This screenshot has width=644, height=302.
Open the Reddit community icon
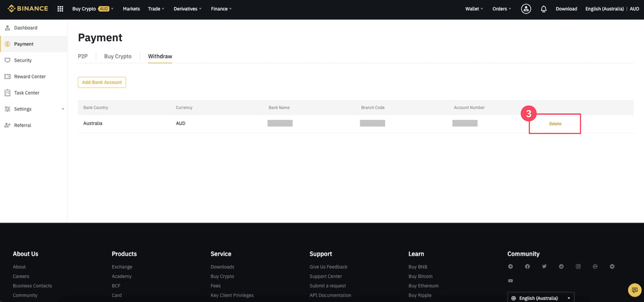click(x=561, y=267)
